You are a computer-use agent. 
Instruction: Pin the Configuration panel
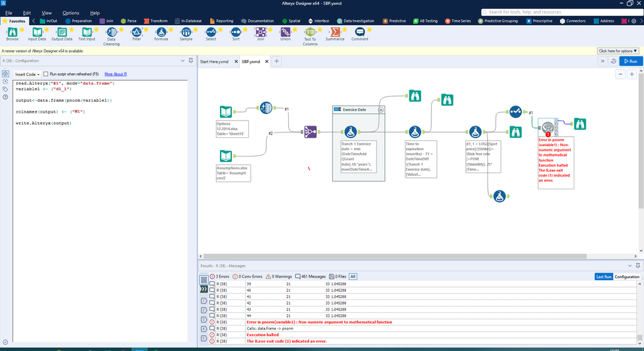click(x=191, y=61)
